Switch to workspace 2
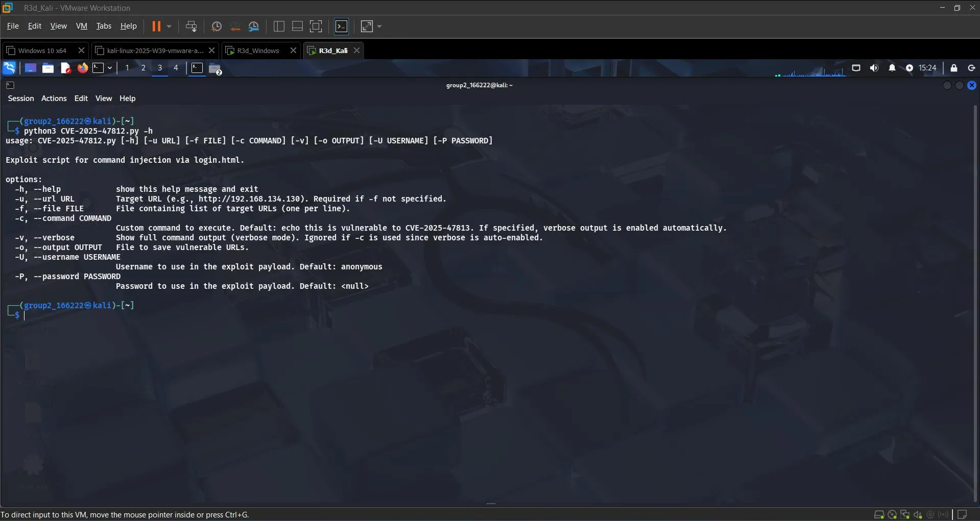The width and height of the screenshot is (980, 521). (144, 68)
